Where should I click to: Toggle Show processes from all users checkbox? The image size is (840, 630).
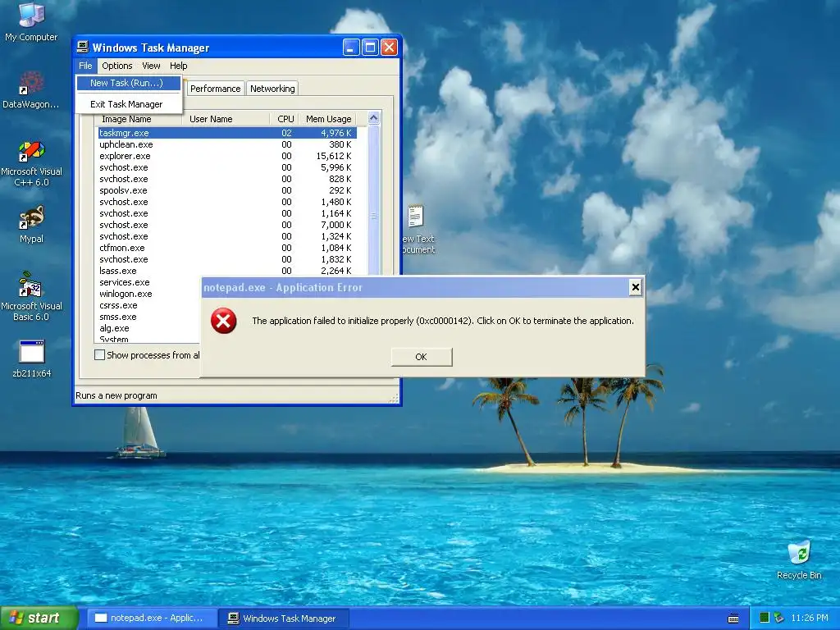(99, 354)
